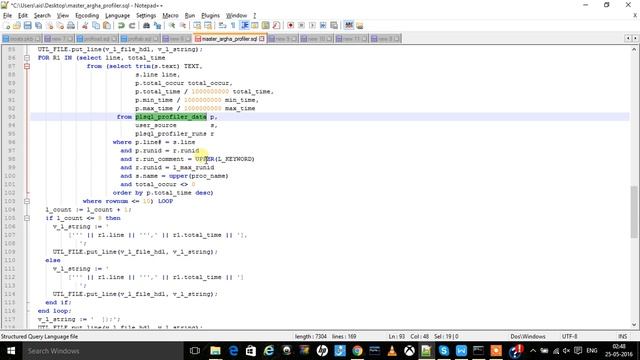
Task: Open the Window menu
Action: (x=236, y=16)
